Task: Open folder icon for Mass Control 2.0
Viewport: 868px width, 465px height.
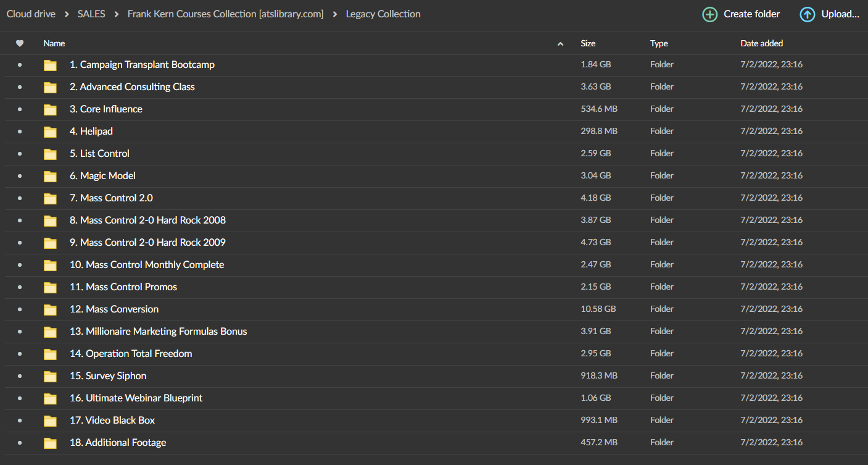Action: pyautogui.click(x=50, y=198)
